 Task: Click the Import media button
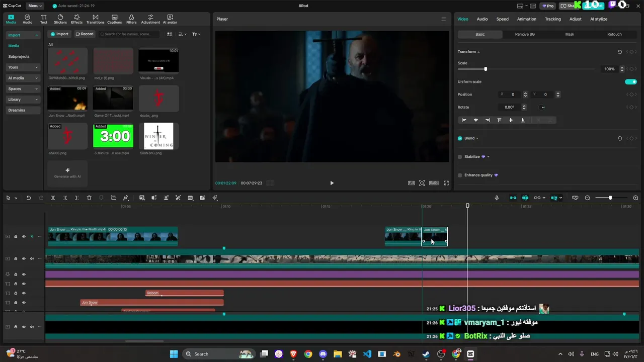pyautogui.click(x=59, y=34)
